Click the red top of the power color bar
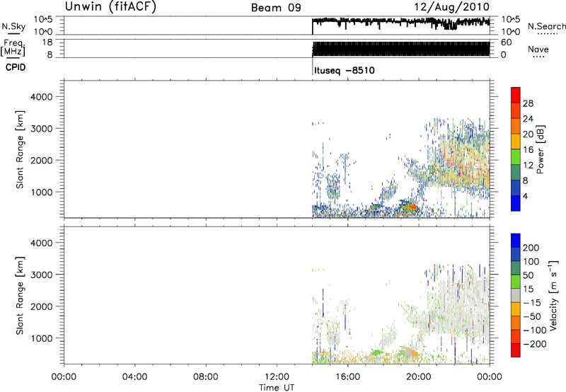 coord(516,95)
